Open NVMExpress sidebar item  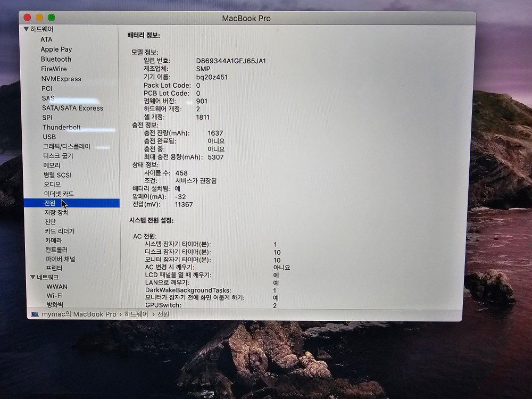point(61,79)
